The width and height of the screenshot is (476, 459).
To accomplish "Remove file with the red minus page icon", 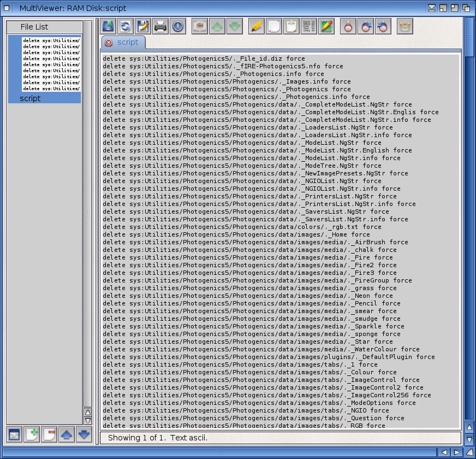I will [49, 434].
